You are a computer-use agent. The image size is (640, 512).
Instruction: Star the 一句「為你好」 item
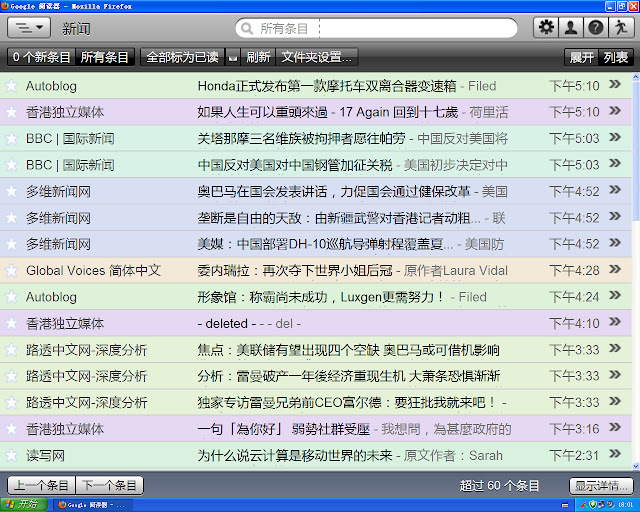coord(12,429)
